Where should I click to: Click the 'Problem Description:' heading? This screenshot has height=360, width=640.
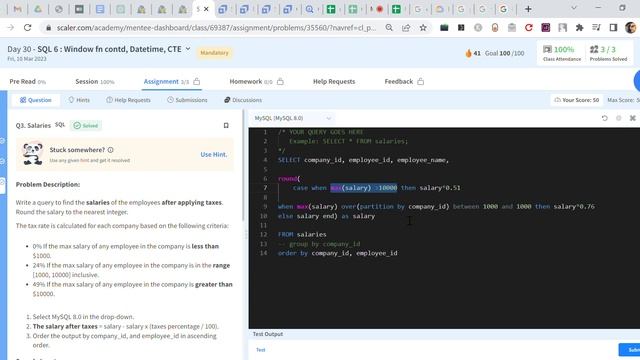pyautogui.click(x=48, y=184)
